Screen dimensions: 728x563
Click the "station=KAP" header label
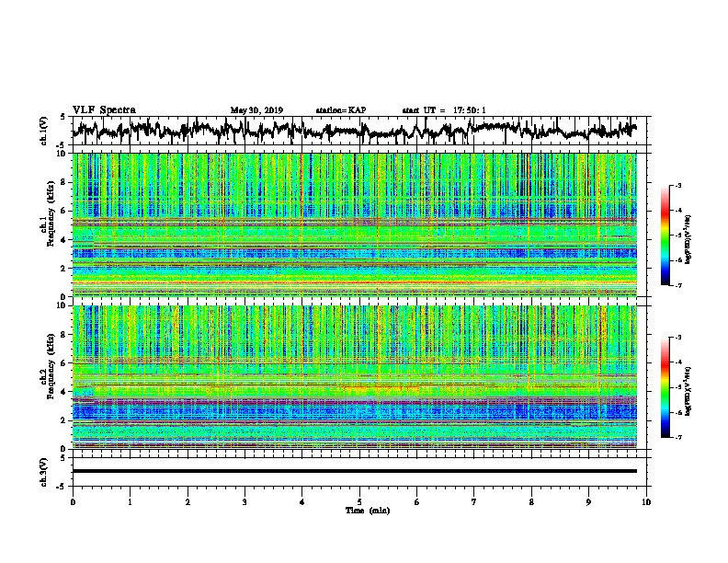point(341,110)
